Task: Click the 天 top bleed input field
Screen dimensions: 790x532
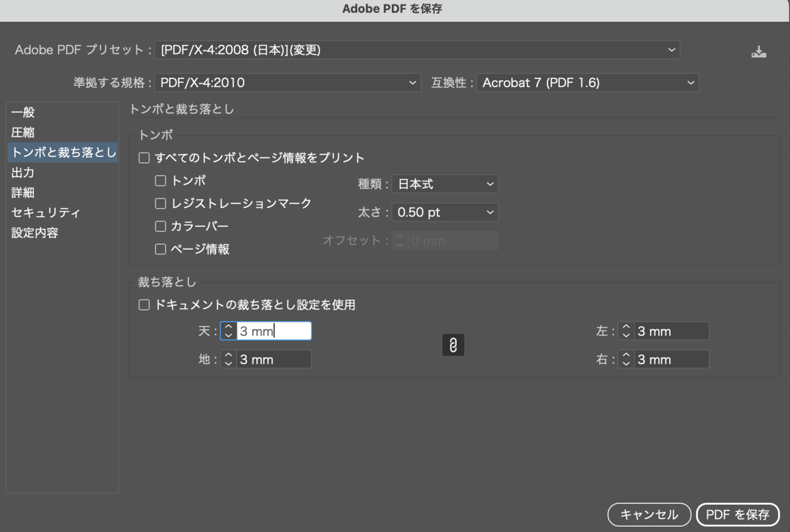Action: (x=273, y=331)
